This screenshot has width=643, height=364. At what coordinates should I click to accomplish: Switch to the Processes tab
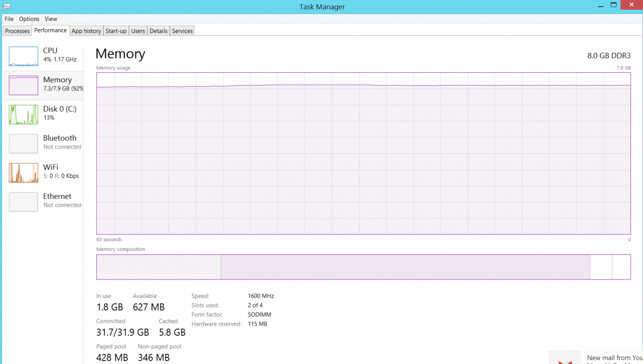[x=17, y=31]
